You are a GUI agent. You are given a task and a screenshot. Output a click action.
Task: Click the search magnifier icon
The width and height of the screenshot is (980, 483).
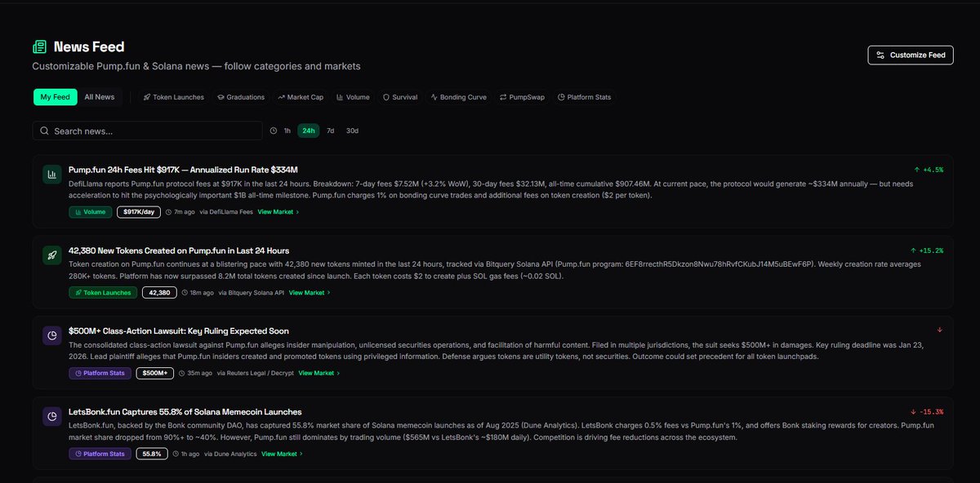[44, 131]
